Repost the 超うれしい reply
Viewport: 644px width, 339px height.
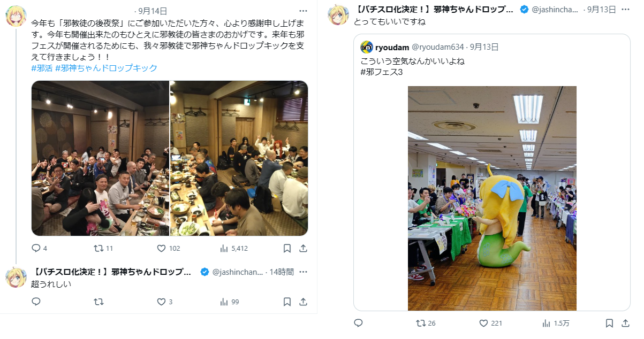(99, 302)
